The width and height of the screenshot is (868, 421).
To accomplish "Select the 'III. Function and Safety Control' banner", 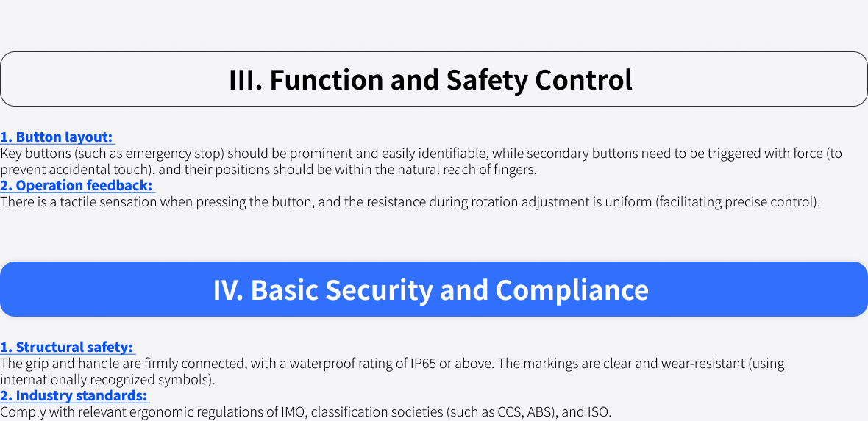I will [x=434, y=79].
